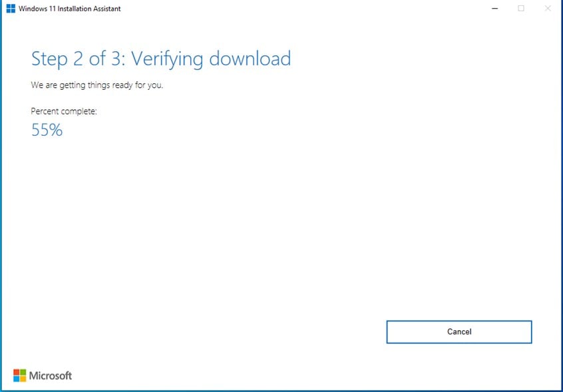Click "Step 2 of 3" in the heading
This screenshot has width=563, height=392.
point(77,59)
